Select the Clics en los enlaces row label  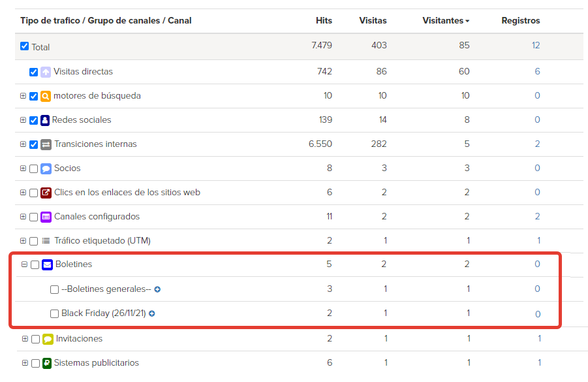click(127, 193)
